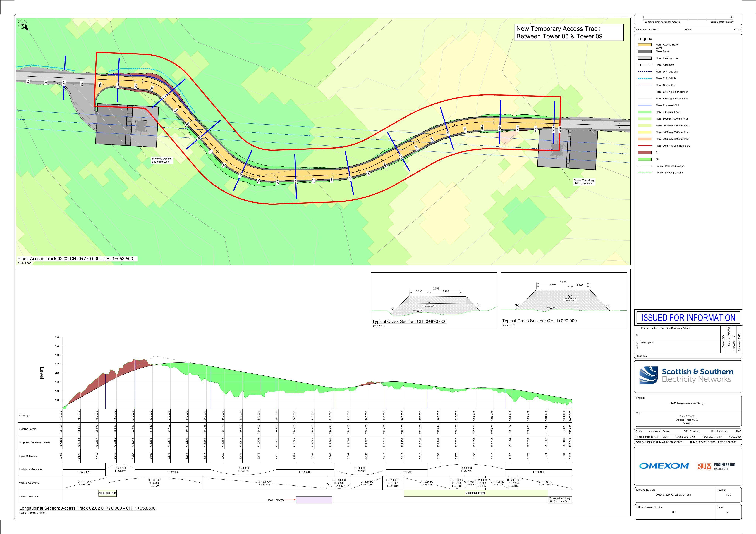This screenshot has width=756, height=534.
Task: Click drawing number OM015-RJM-AT-02-SK-C-1051
Action: click(x=673, y=495)
